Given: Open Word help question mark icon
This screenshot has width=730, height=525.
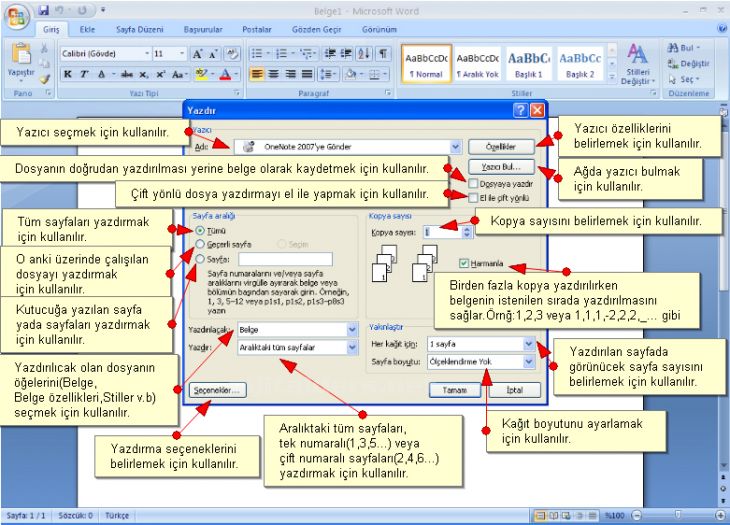Looking at the screenshot, I should pyautogui.click(x=722, y=28).
